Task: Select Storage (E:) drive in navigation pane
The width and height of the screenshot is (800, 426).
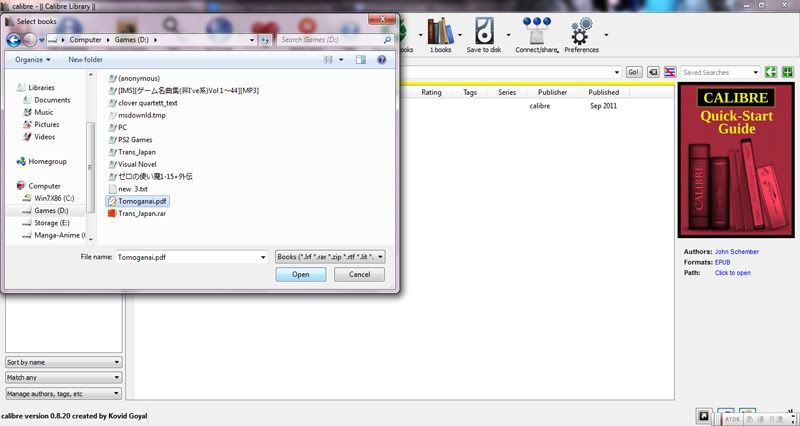Action: [x=52, y=223]
